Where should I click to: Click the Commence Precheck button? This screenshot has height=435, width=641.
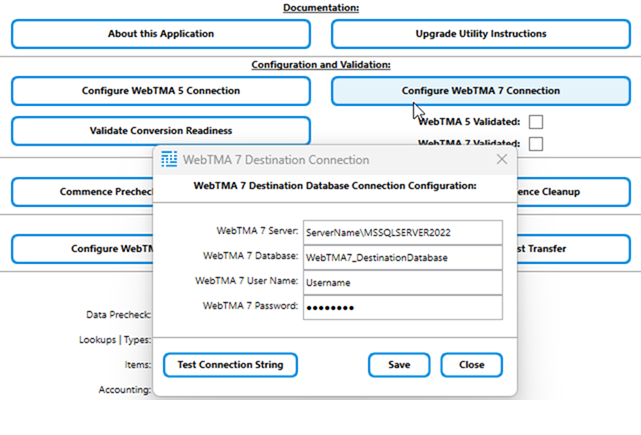click(x=82, y=192)
